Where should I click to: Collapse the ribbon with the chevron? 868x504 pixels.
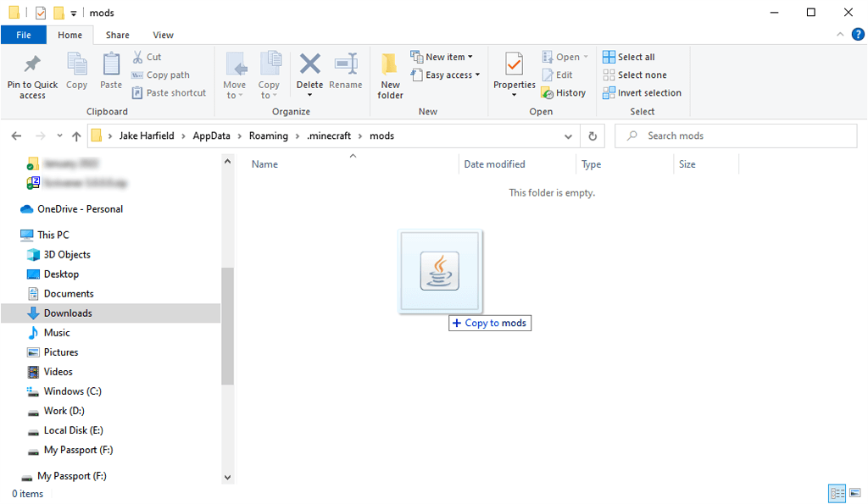click(x=840, y=35)
